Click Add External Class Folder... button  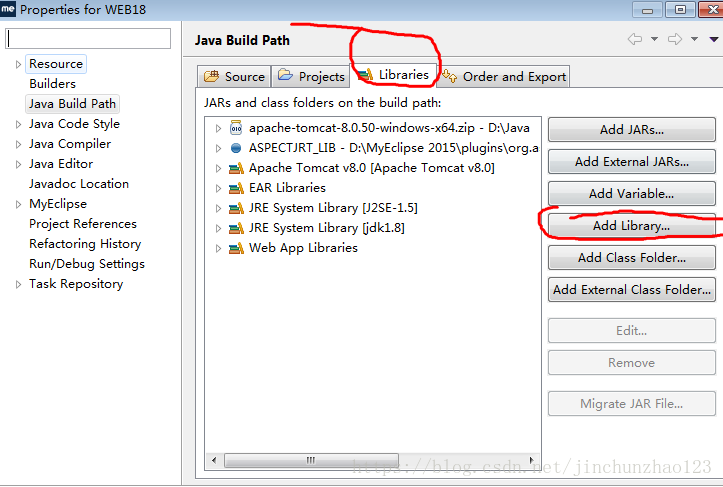coord(632,289)
